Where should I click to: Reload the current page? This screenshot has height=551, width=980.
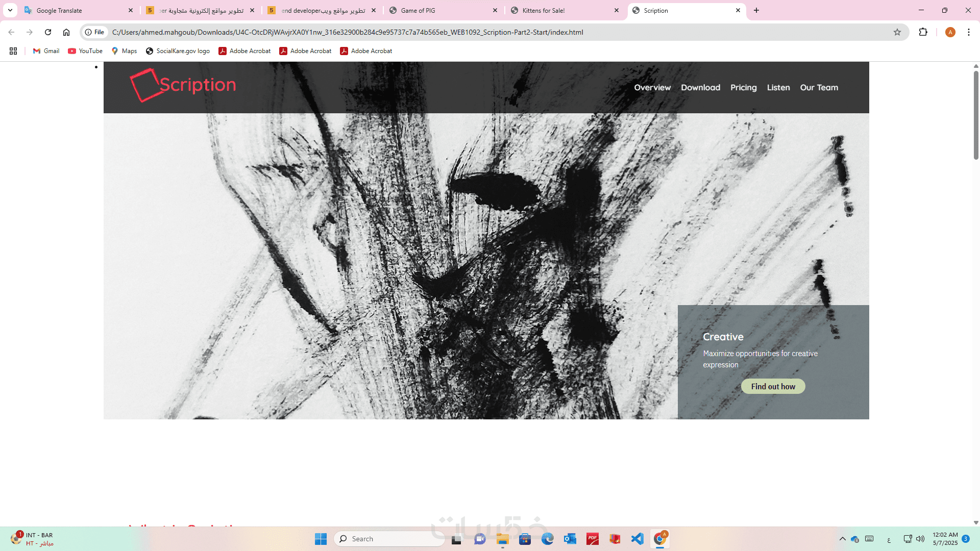click(x=48, y=32)
